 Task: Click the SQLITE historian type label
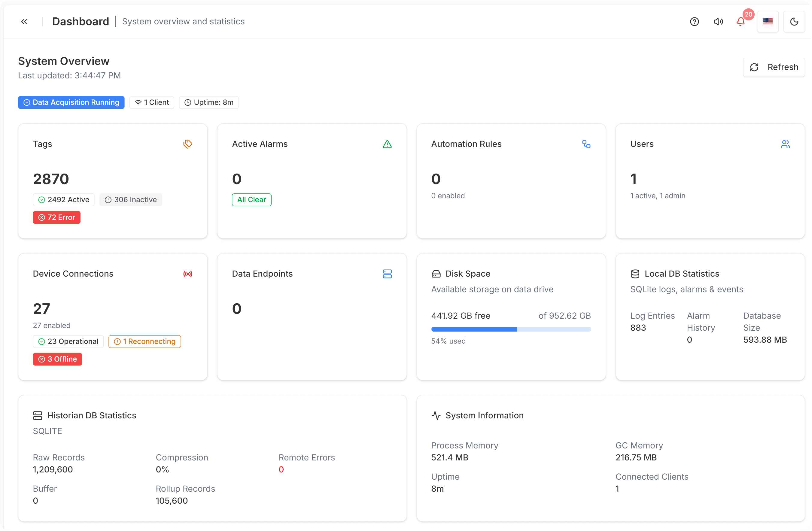tap(47, 431)
